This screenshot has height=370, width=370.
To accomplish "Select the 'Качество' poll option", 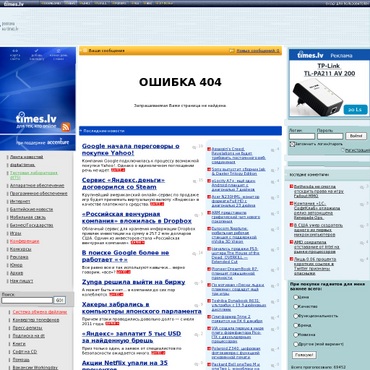I will [x=295, y=306].
